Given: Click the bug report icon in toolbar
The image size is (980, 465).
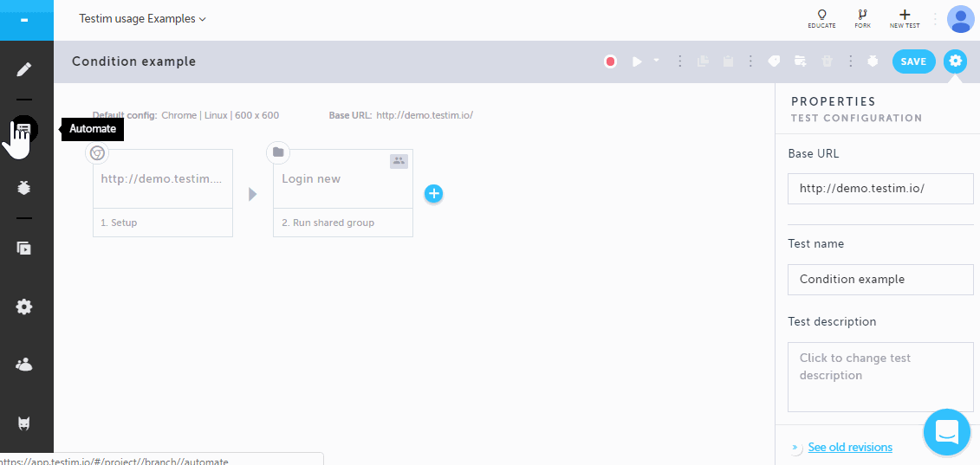Looking at the screenshot, I should pos(873,61).
